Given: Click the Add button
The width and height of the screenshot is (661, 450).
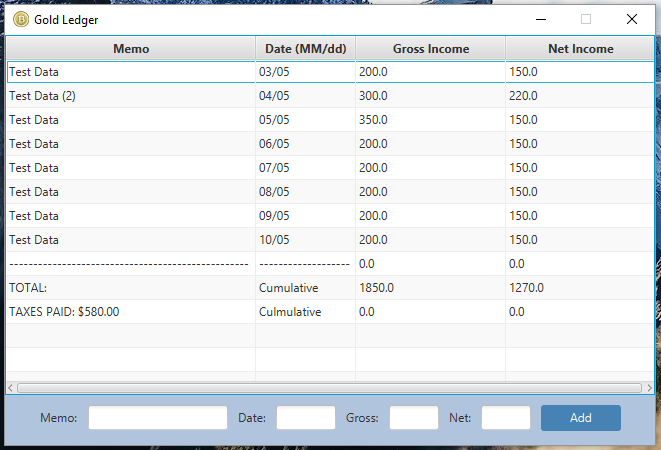Looking at the screenshot, I should 580,418.
